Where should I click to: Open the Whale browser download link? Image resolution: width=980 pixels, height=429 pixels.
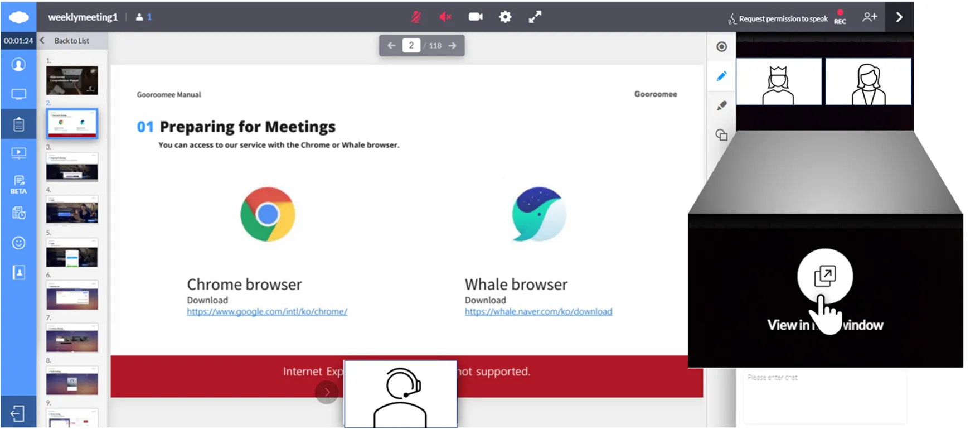(538, 312)
